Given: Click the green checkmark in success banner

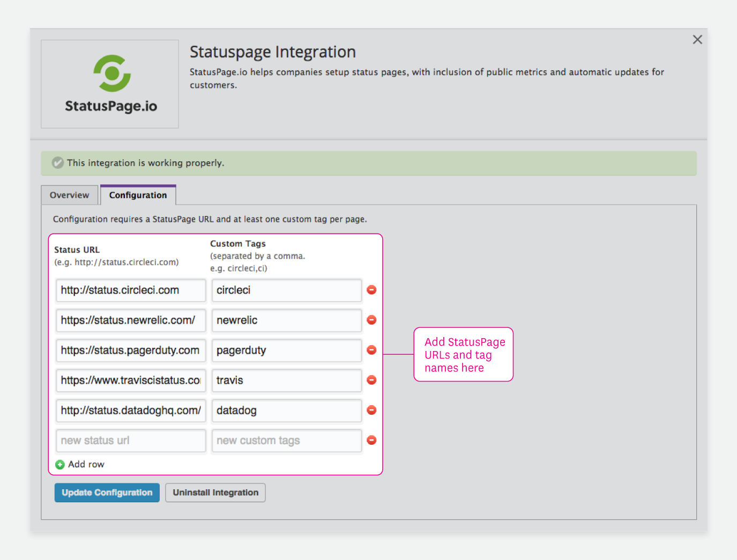Looking at the screenshot, I should click(58, 163).
